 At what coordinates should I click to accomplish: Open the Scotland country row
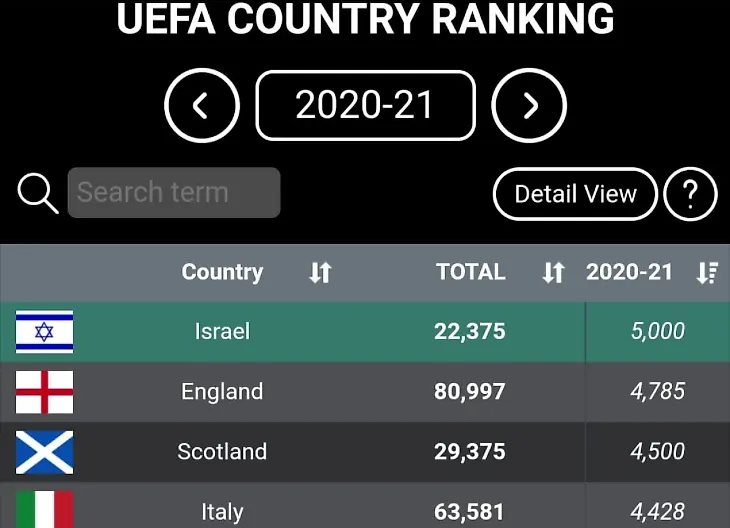point(222,452)
